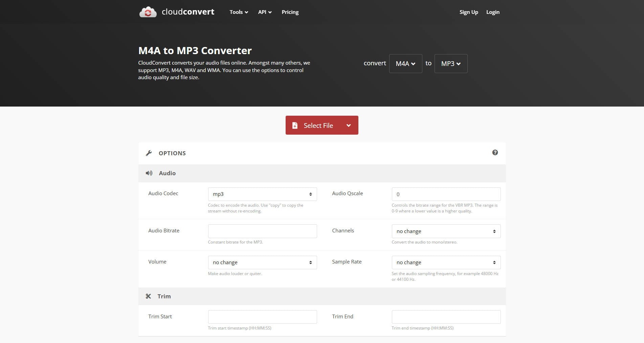Click the Audio Qscale value field

pyautogui.click(x=446, y=194)
